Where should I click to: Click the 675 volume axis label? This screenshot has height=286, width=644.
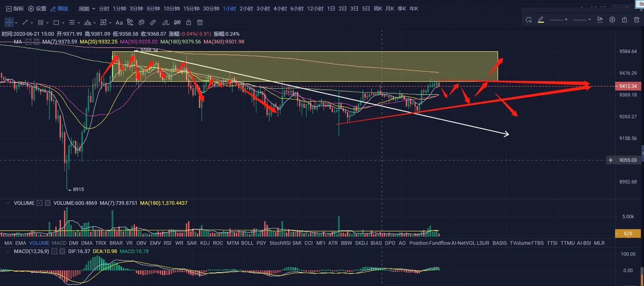(x=628, y=233)
